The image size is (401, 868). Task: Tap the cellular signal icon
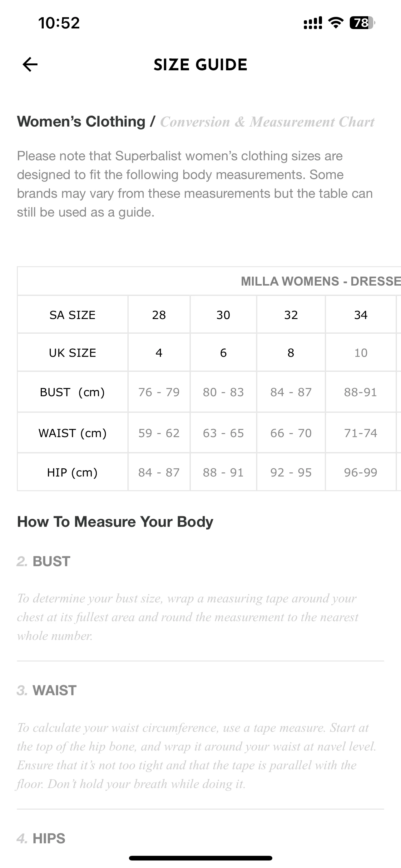(313, 22)
